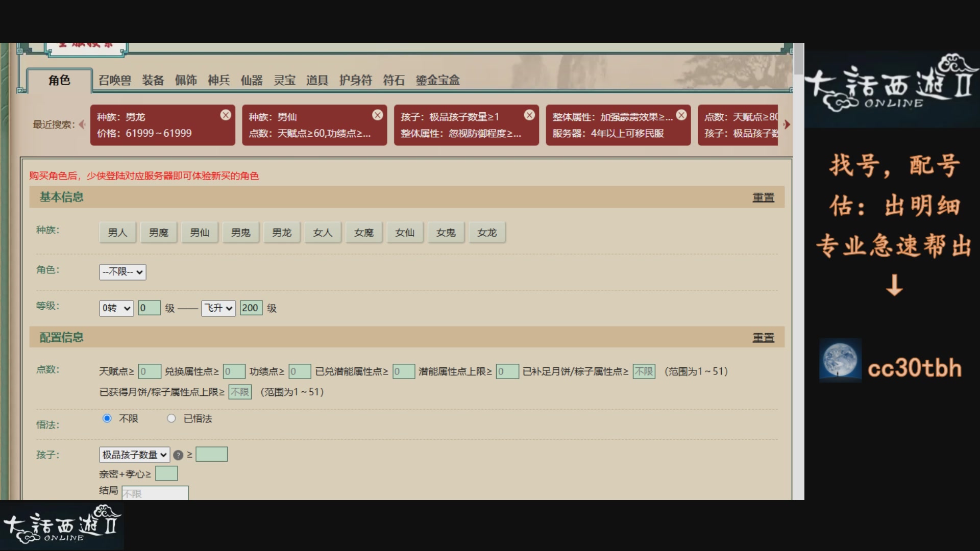This screenshot has height=551, width=980.
Task: Switch to the 召唤兽 tab
Action: (x=115, y=80)
